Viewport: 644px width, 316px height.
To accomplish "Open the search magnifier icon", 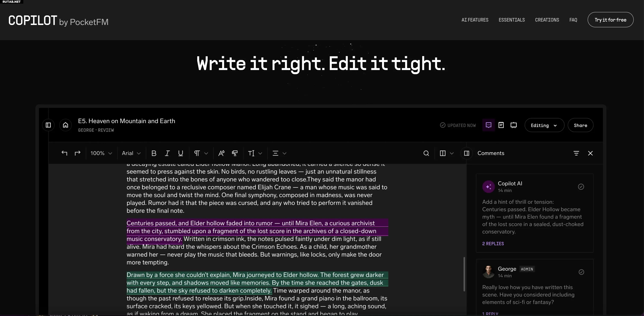I will pyautogui.click(x=426, y=153).
